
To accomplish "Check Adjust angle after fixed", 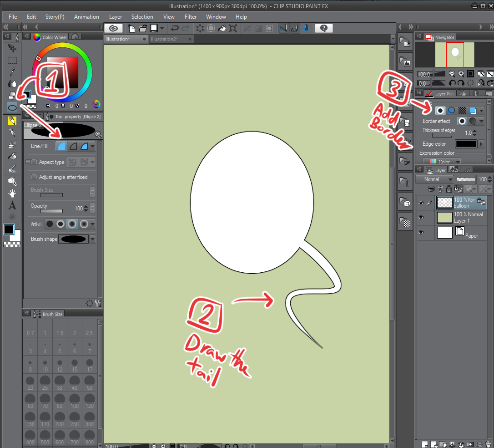I will click(x=34, y=177).
